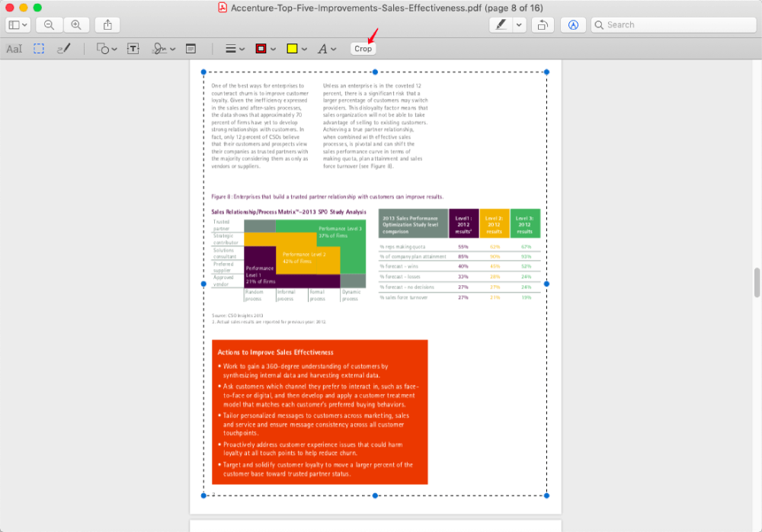Click the zoom out magnifier button
Screen dimensions: 762x532
pos(49,24)
